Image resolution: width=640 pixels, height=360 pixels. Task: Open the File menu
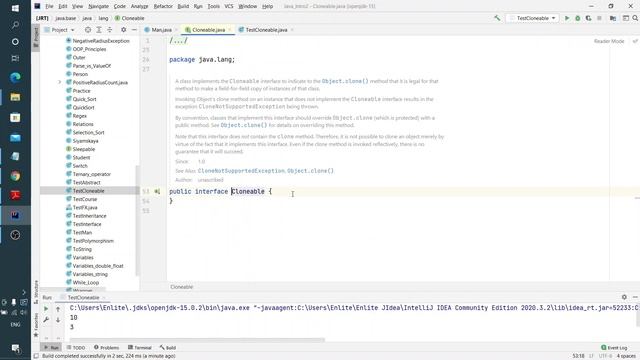(x=49, y=6)
